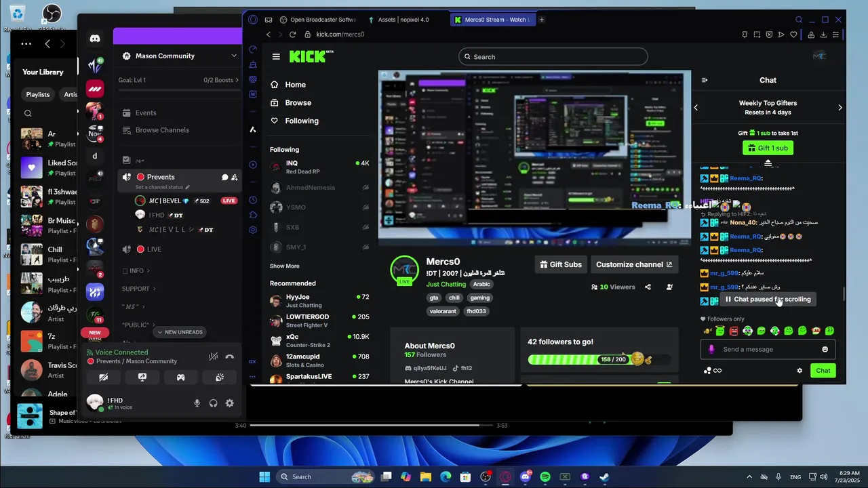Open Discord direct messages home icon

pos(95,39)
